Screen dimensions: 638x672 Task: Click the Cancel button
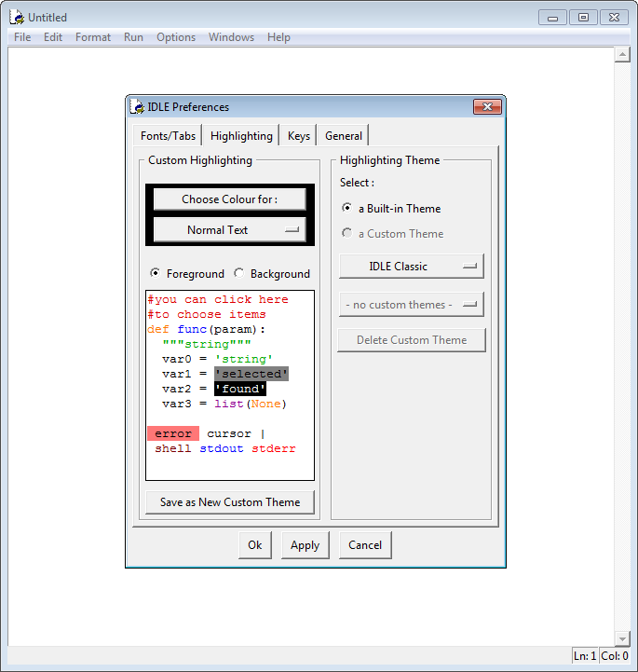click(365, 545)
